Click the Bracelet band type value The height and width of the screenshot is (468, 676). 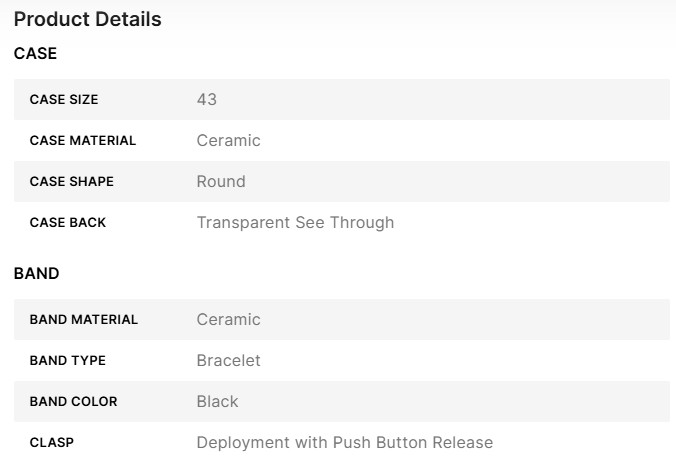pos(228,361)
